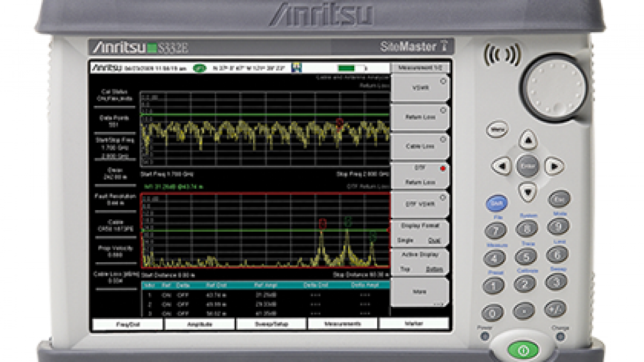The image size is (644, 362).
Task: Tap the 3 Sweep key
Action: 557,282
